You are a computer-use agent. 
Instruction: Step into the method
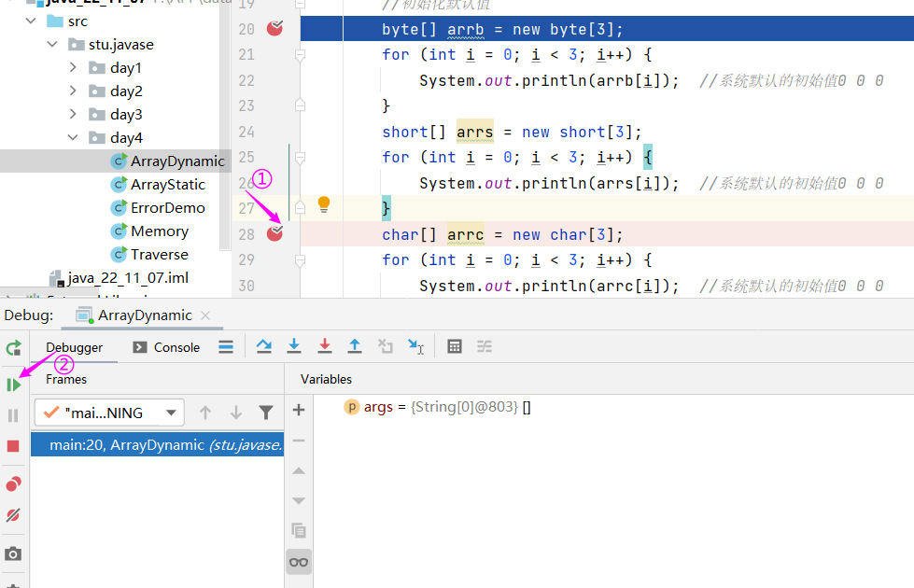click(294, 347)
